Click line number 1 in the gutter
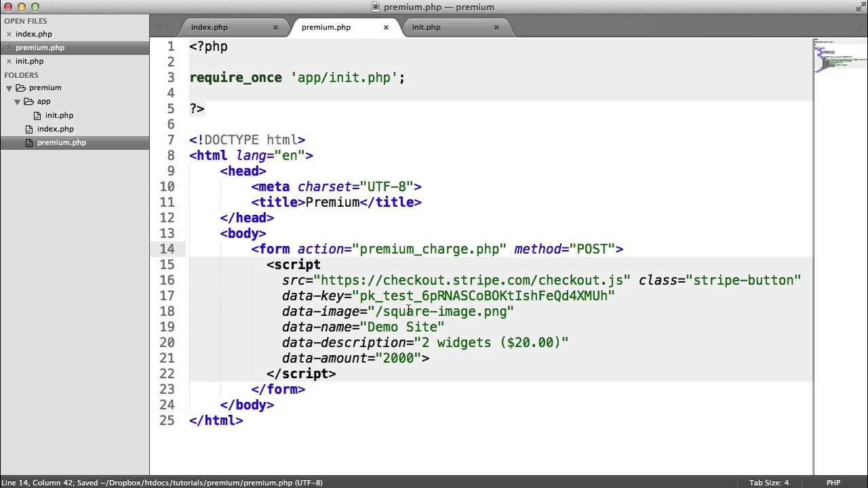Screen dimensions: 868x488 click(x=171, y=46)
